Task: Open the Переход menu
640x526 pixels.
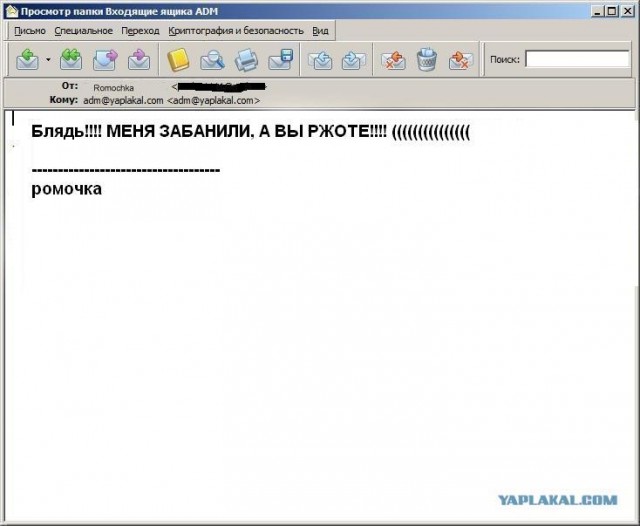Action: point(140,31)
